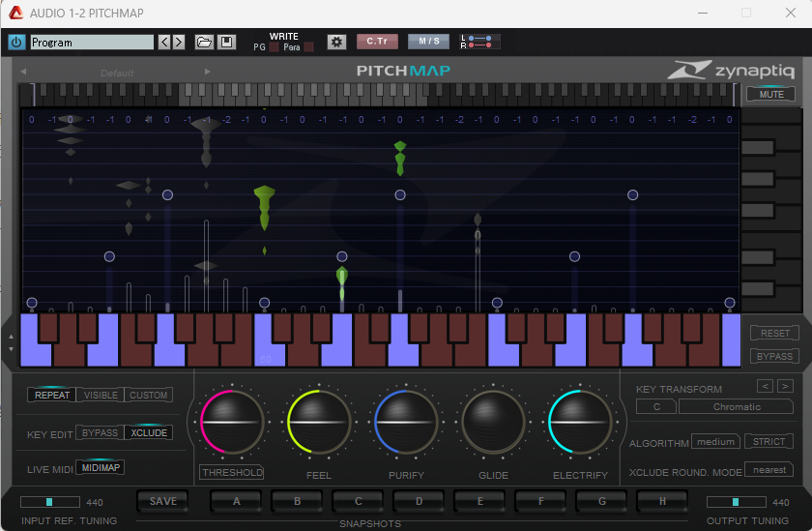Click output tuning value 440
The image size is (812, 531).
780,502
